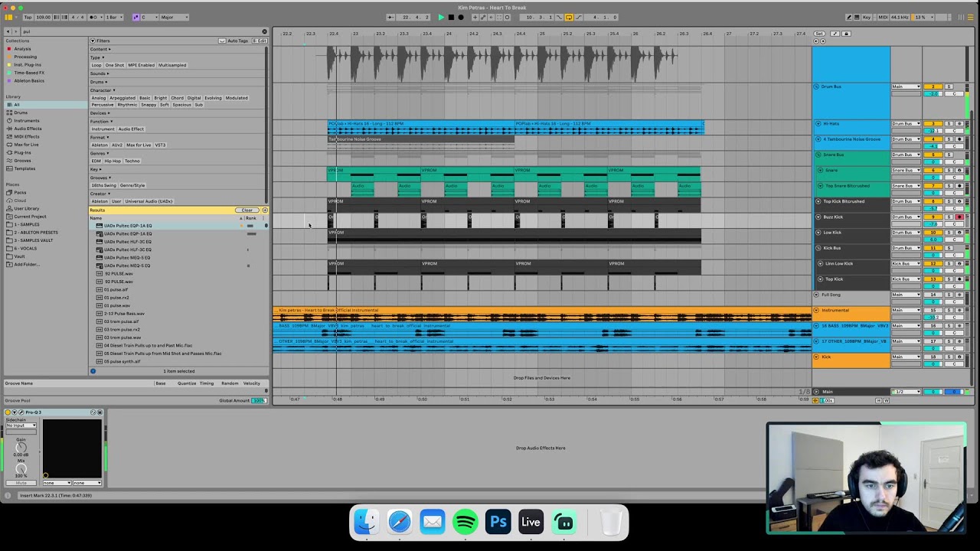Screen dimensions: 980x551
Task: Add a new filter with plus icon
Action: coord(265,210)
